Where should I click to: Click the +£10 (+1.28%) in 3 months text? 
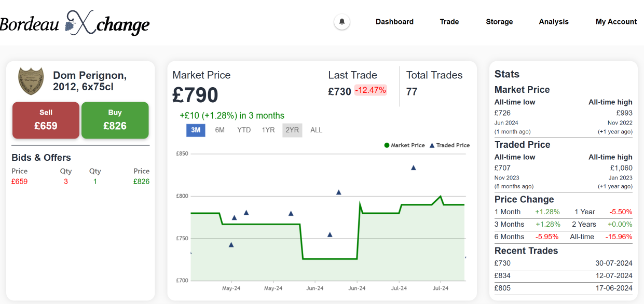pos(232,115)
